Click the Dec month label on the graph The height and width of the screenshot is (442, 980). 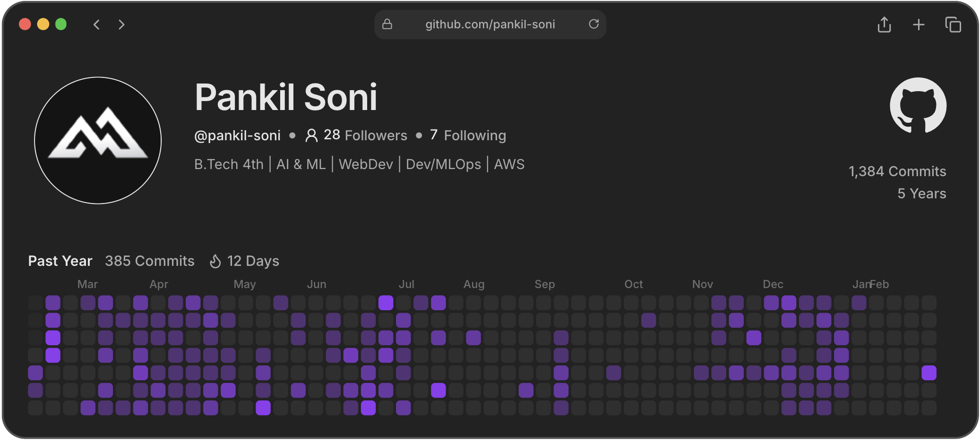pos(773,284)
